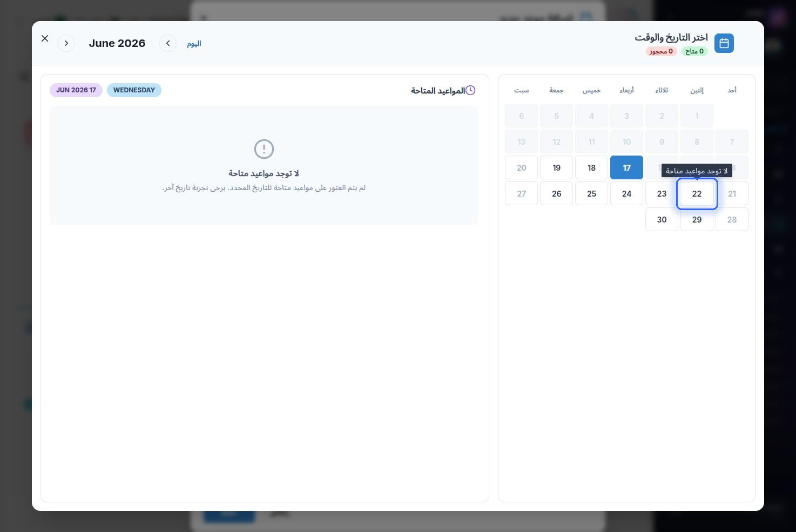796x532 pixels.
Task: Click the chevron next to the dialog close button
Action: tap(66, 43)
